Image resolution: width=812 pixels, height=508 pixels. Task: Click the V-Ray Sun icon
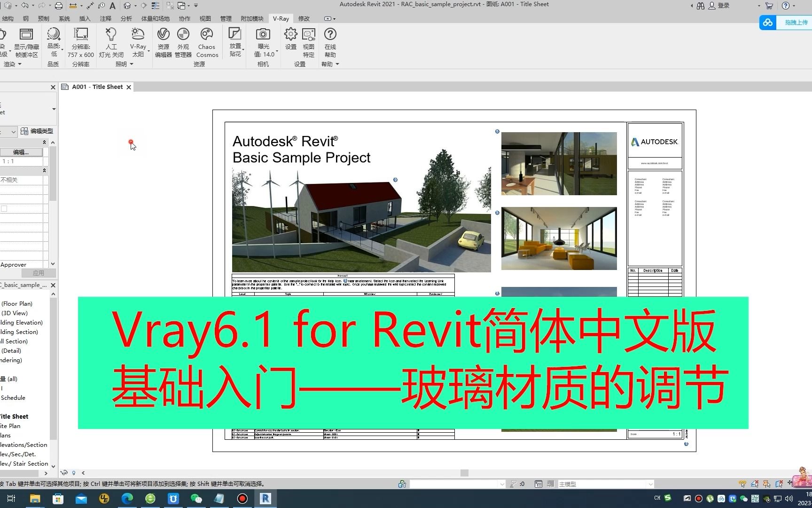[138, 34]
